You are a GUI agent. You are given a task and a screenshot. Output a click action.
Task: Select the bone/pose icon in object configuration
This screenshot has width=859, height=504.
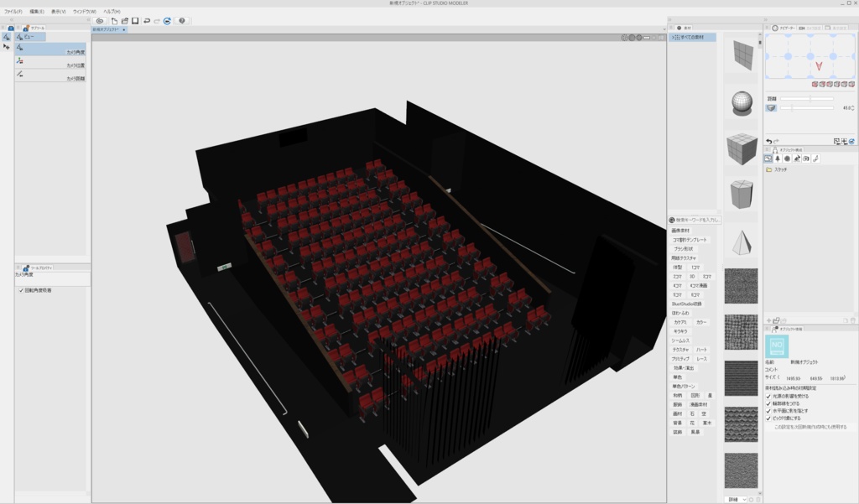(815, 158)
